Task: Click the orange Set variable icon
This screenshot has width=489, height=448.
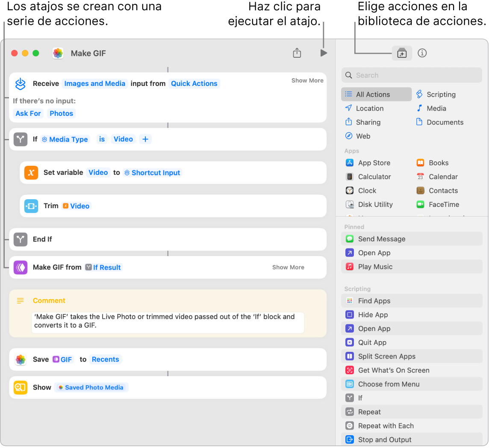Action: pyautogui.click(x=31, y=173)
